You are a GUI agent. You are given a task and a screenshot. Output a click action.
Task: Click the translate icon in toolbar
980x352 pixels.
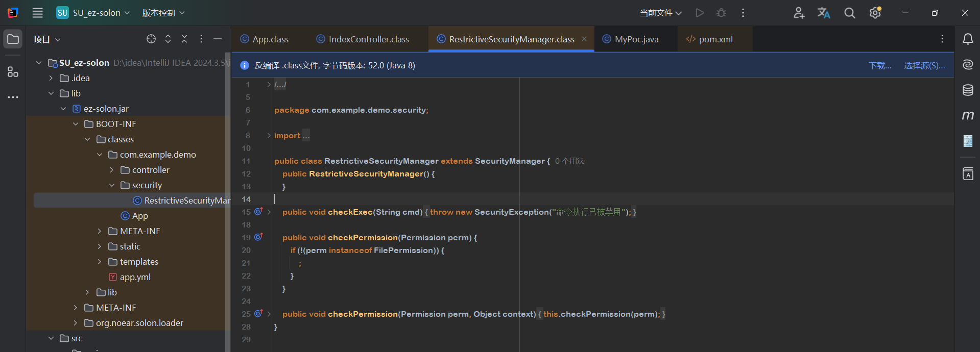(x=824, y=13)
